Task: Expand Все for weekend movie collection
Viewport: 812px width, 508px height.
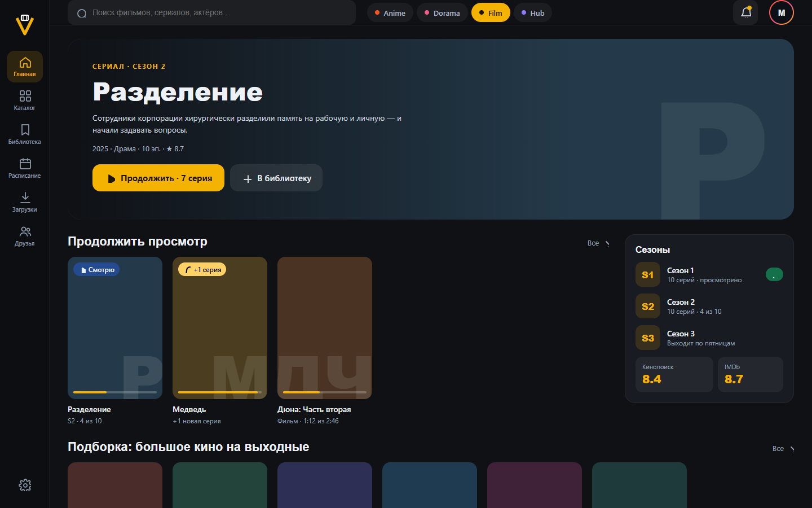Action: (783, 449)
